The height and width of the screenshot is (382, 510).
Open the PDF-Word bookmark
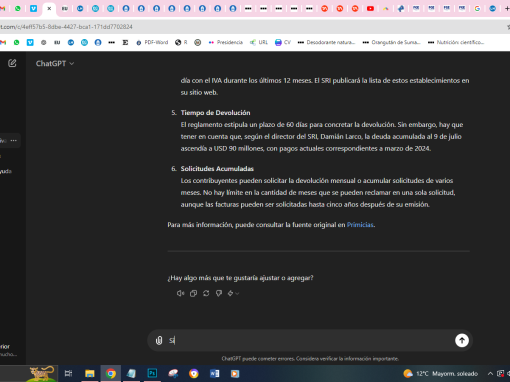(152, 42)
